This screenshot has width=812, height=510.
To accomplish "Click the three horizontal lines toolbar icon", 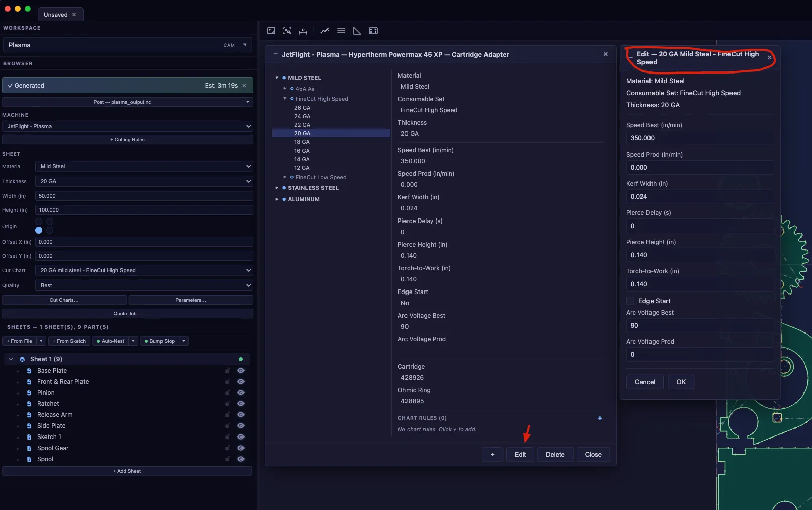I will (341, 31).
